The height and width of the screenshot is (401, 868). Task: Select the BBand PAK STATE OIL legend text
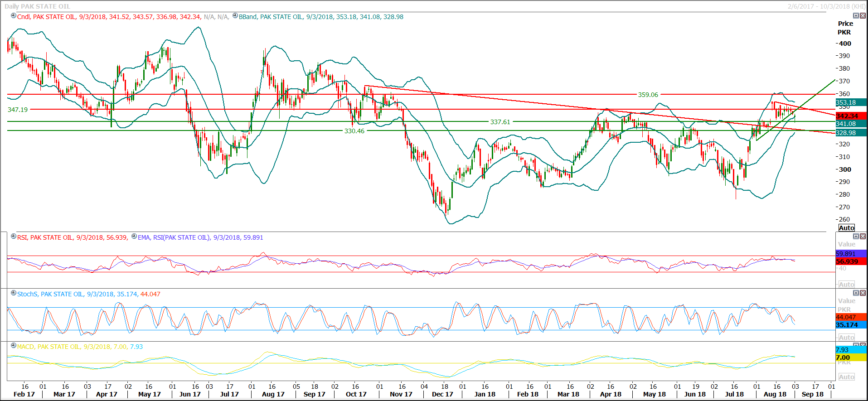point(321,17)
